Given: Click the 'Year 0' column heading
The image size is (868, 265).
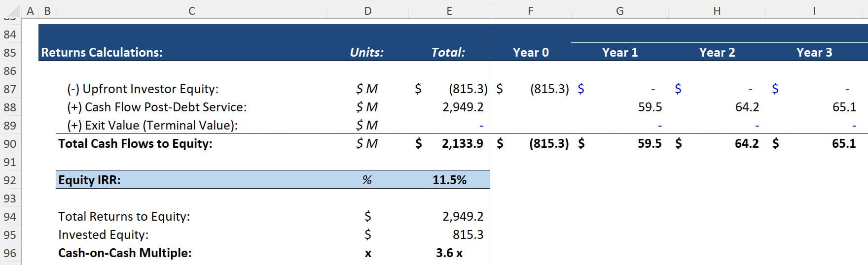Looking at the screenshot, I should pos(531,52).
